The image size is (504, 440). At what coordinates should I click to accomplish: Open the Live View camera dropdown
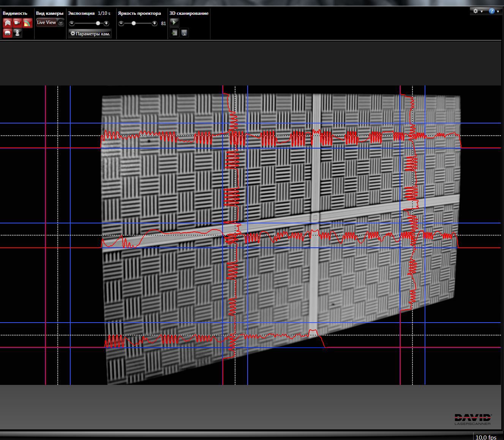pos(50,23)
